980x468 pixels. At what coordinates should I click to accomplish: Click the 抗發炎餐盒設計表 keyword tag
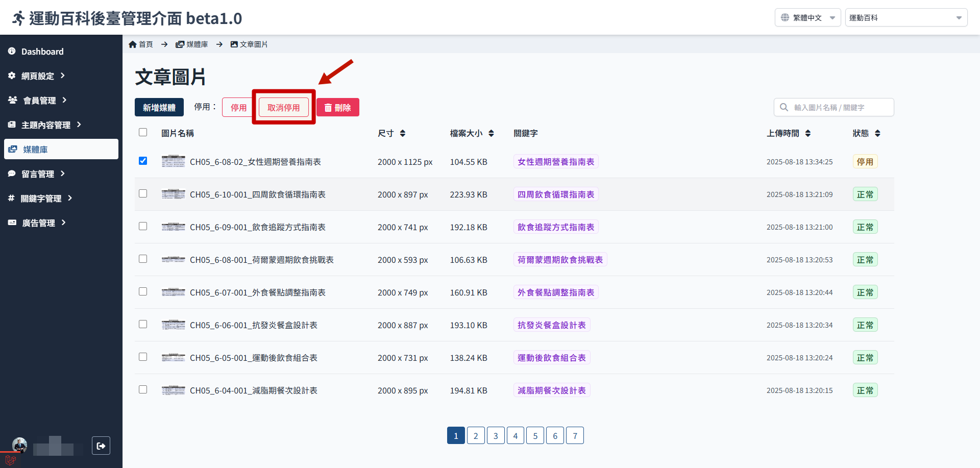(552, 325)
